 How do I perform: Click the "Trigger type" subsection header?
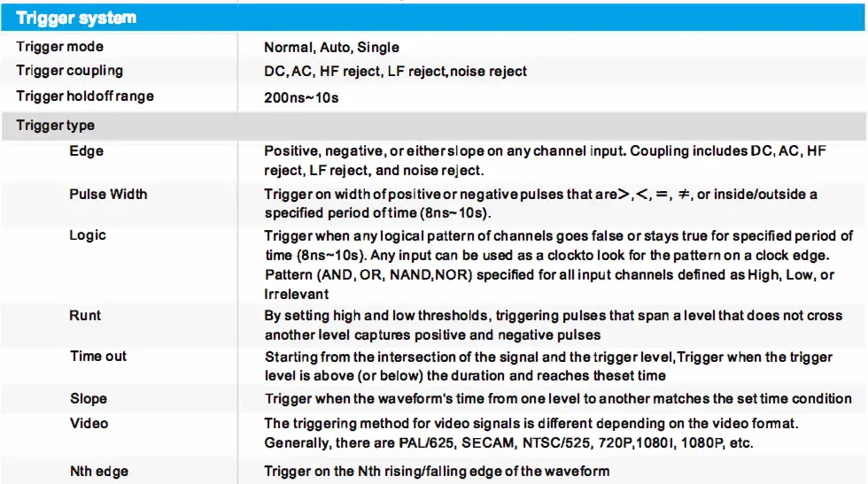pyautogui.click(x=55, y=126)
